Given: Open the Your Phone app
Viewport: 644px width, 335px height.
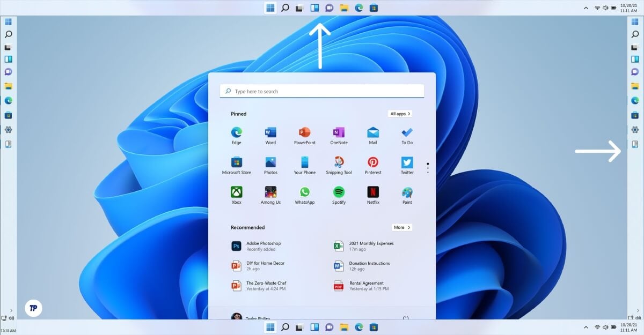Looking at the screenshot, I should 304,165.
